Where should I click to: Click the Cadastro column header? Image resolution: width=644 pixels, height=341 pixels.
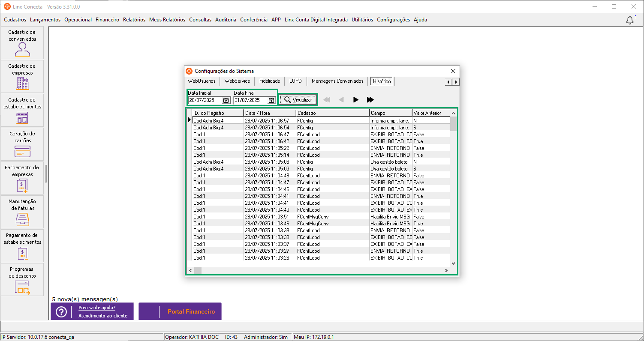pos(332,113)
